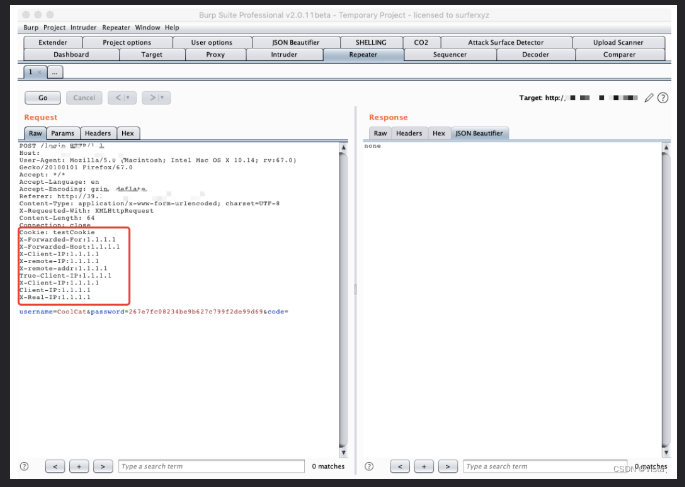Open the Project menu
Screen dimensions: 685x487
(54, 28)
